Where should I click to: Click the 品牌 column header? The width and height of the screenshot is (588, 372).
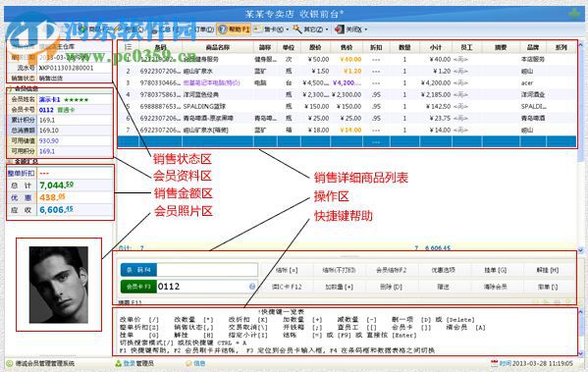pos(533,48)
